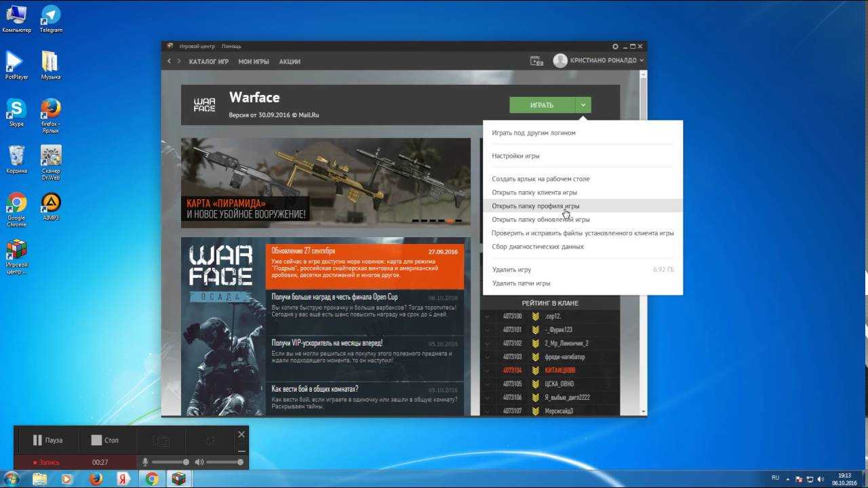Open Корзина recycle bin
This screenshot has width=868, height=488.
point(16,159)
